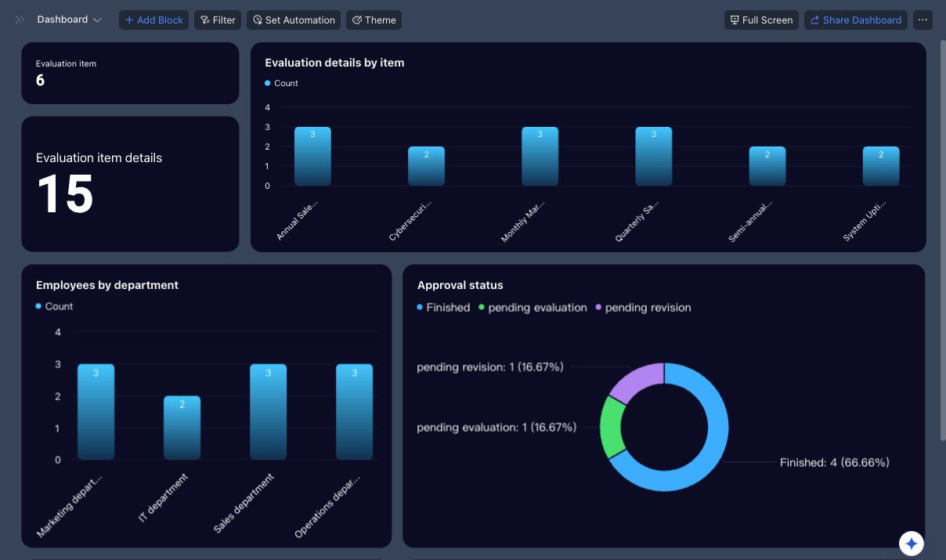Click the Add Block button
This screenshot has width=946, height=560.
pyautogui.click(x=153, y=20)
